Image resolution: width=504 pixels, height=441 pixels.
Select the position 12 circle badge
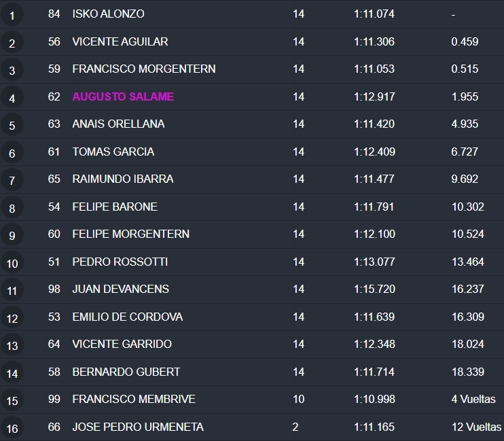point(12,318)
